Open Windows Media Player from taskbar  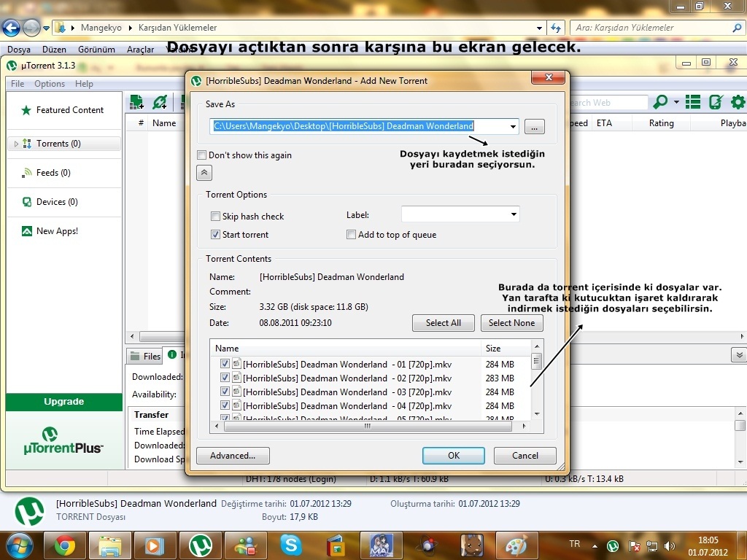coord(155,545)
